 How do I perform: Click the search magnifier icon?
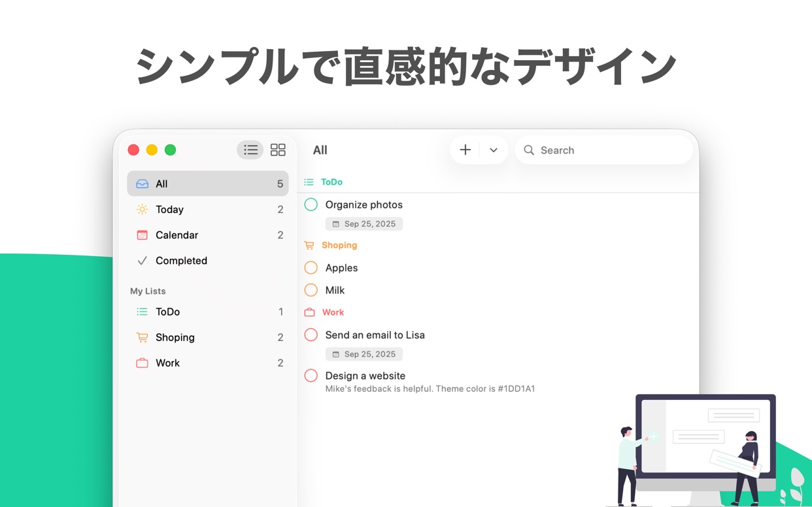[529, 150]
